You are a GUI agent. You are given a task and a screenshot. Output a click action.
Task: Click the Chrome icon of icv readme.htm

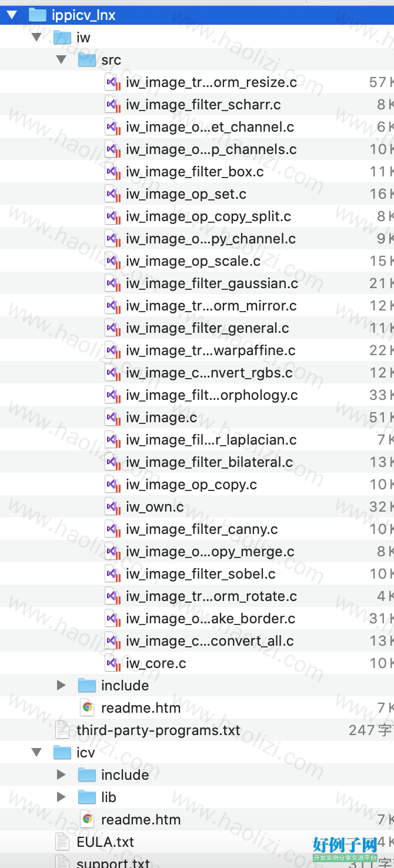coord(87,819)
